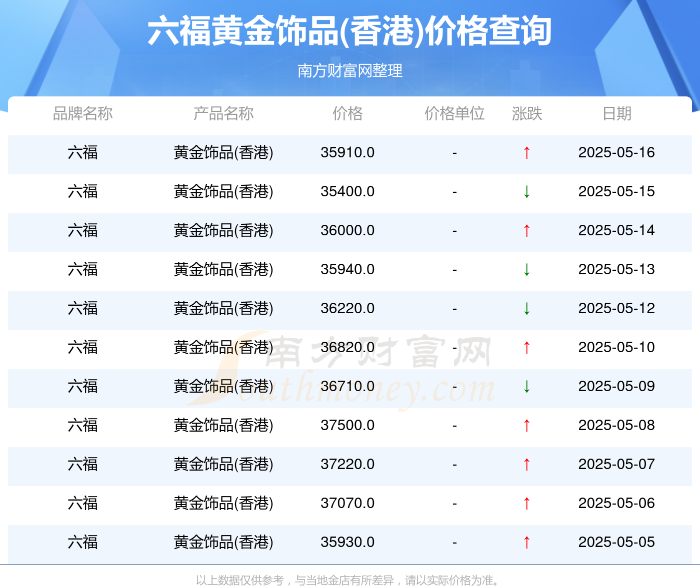Click date 2025-05-07

(616, 464)
